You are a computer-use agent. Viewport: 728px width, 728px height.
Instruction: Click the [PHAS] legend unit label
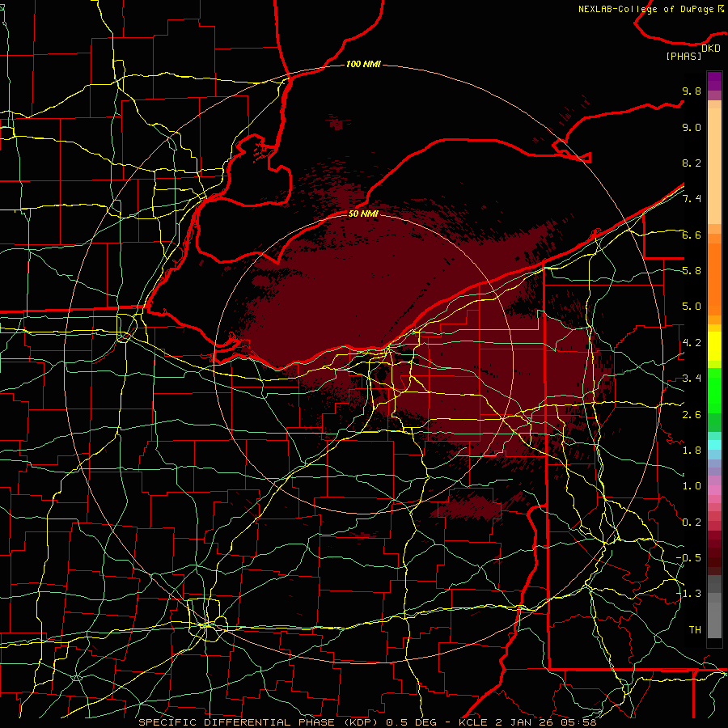(684, 56)
